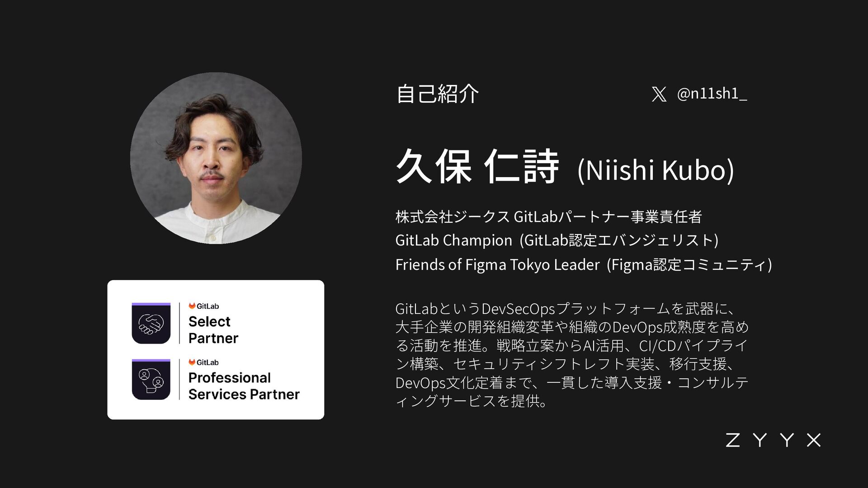
Task: Click the name 久保 仁詩
Action: [x=477, y=167]
